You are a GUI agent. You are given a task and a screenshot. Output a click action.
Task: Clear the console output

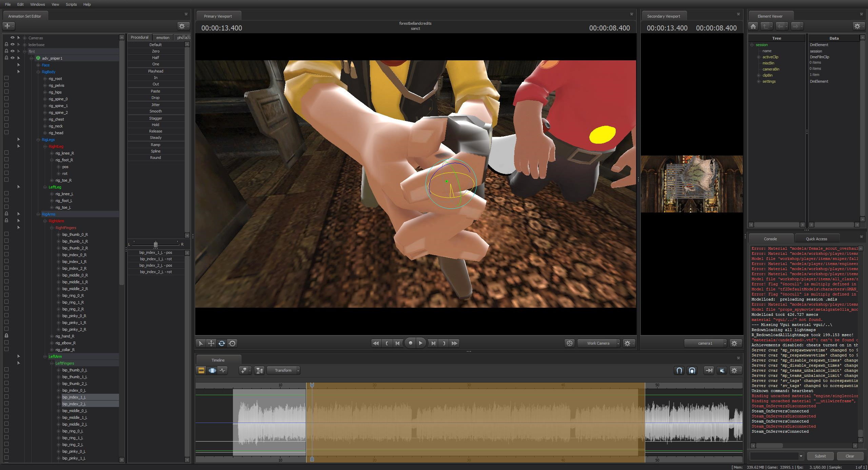tap(850, 456)
